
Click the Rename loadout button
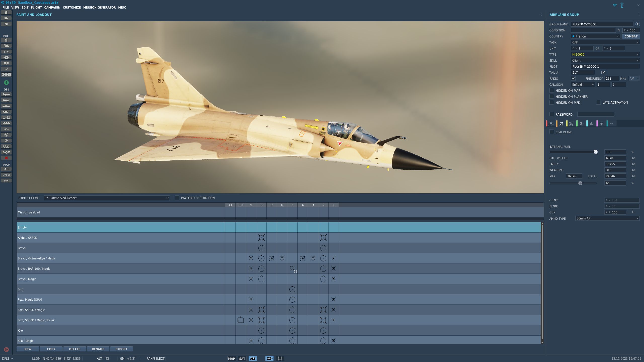(x=98, y=349)
